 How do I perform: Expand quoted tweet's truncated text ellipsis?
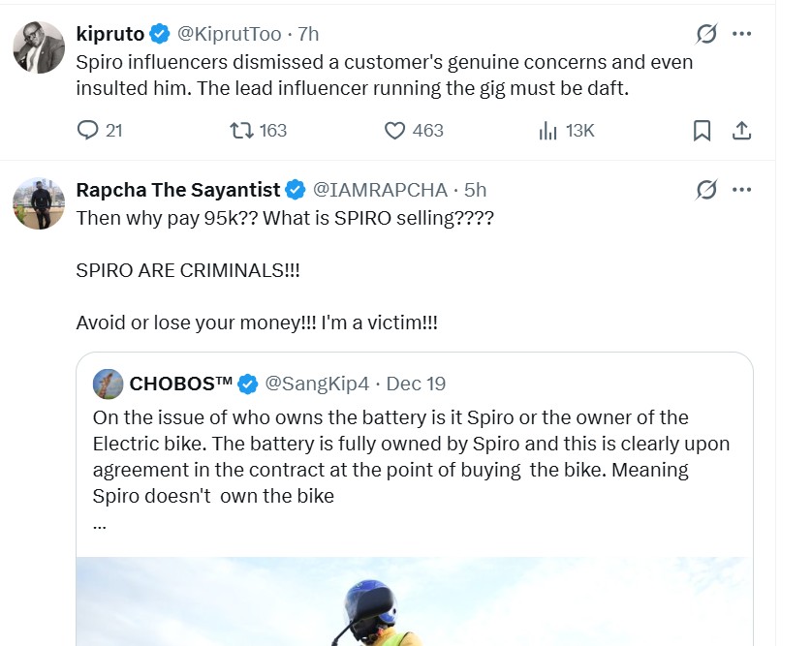pos(99,524)
